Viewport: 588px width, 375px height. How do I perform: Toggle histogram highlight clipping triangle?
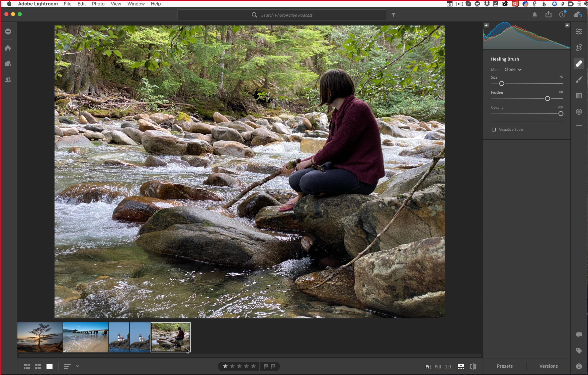(x=567, y=25)
